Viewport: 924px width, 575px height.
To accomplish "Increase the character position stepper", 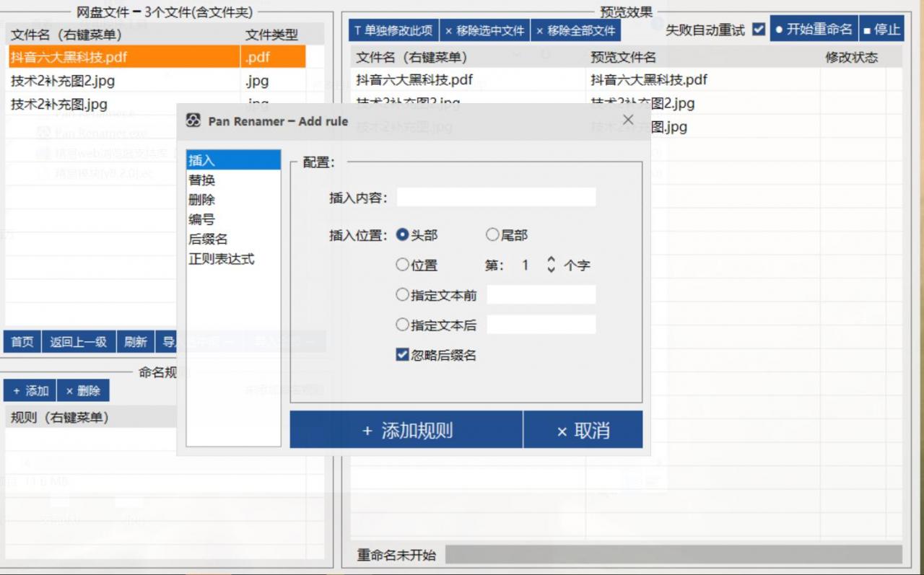I will pos(552,260).
